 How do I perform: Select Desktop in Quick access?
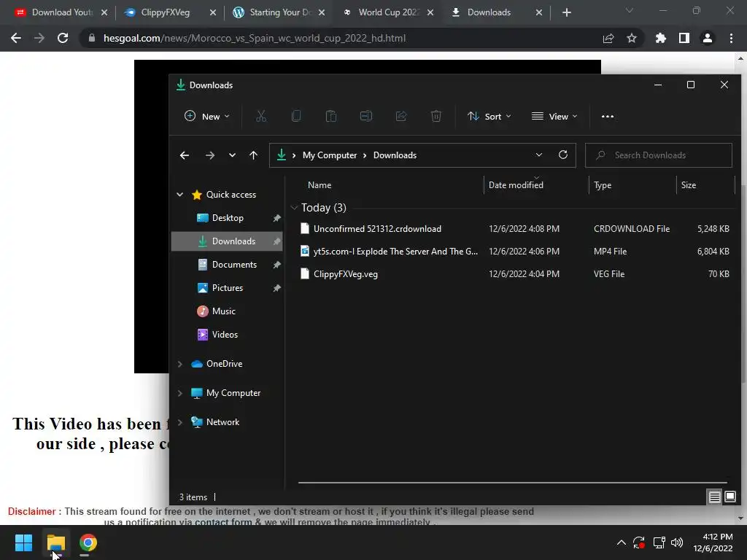coord(227,217)
